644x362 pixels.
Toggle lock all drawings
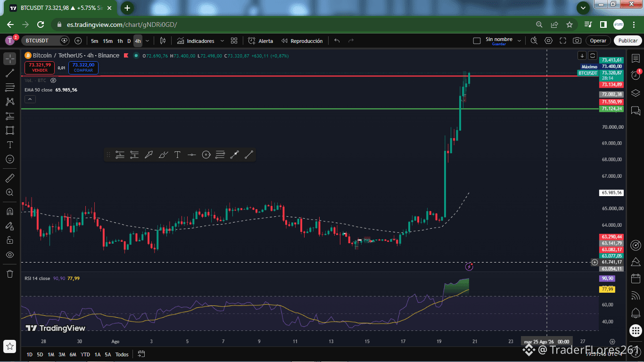tap(10, 240)
